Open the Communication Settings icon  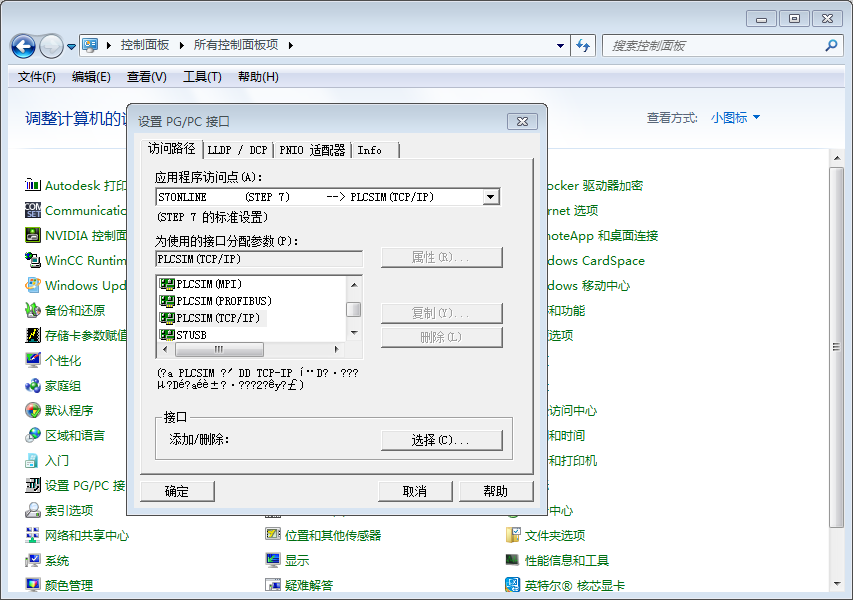pyautogui.click(x=33, y=210)
